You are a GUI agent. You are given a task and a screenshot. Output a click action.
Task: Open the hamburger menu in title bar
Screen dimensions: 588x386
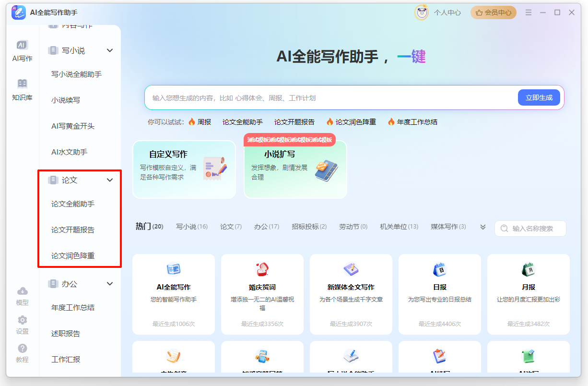point(528,12)
